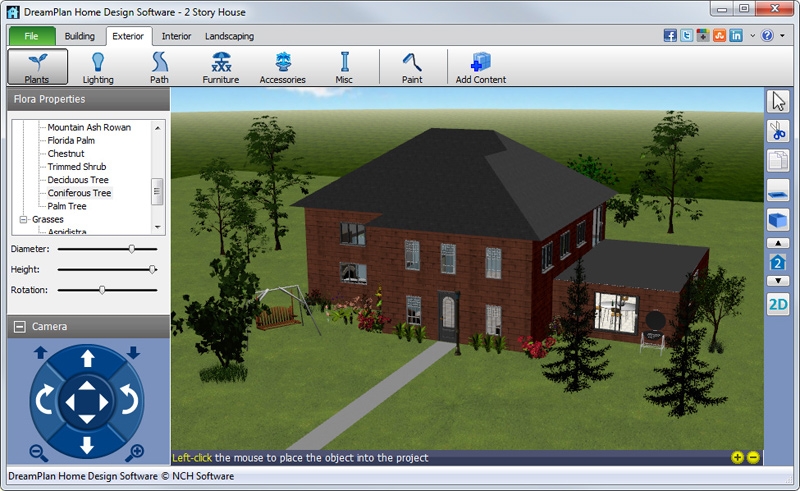Click the Google Plus share icon
The image size is (800, 491).
(703, 36)
